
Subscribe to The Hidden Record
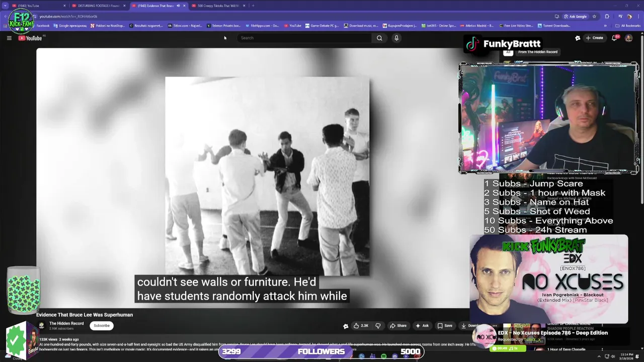(x=101, y=325)
